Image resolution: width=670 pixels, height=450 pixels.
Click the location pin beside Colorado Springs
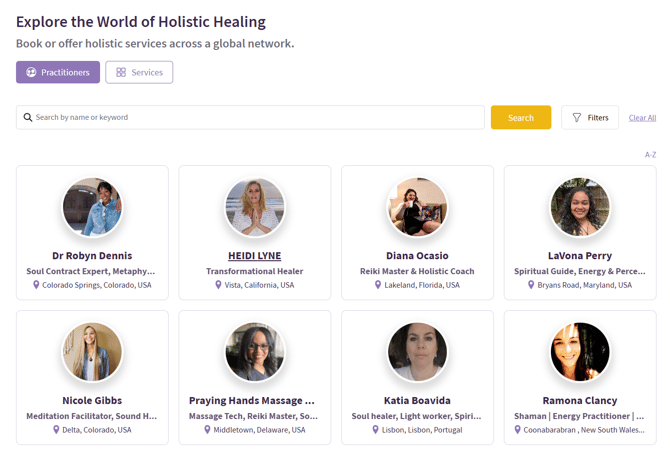[x=36, y=285]
